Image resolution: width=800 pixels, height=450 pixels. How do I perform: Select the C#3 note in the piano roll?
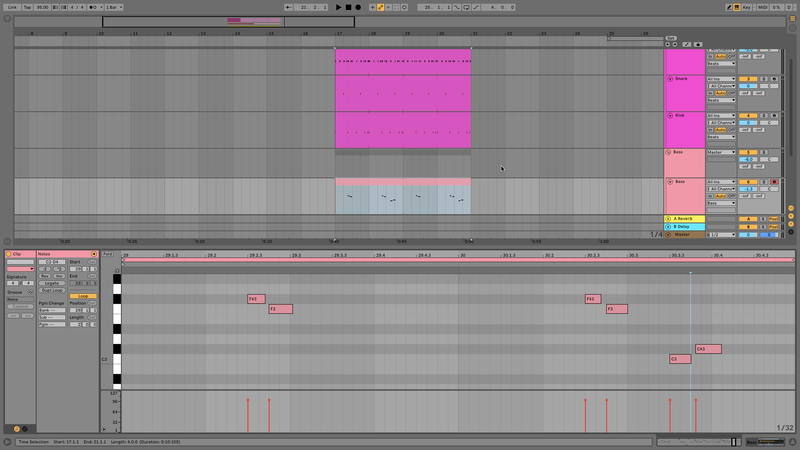[708, 349]
